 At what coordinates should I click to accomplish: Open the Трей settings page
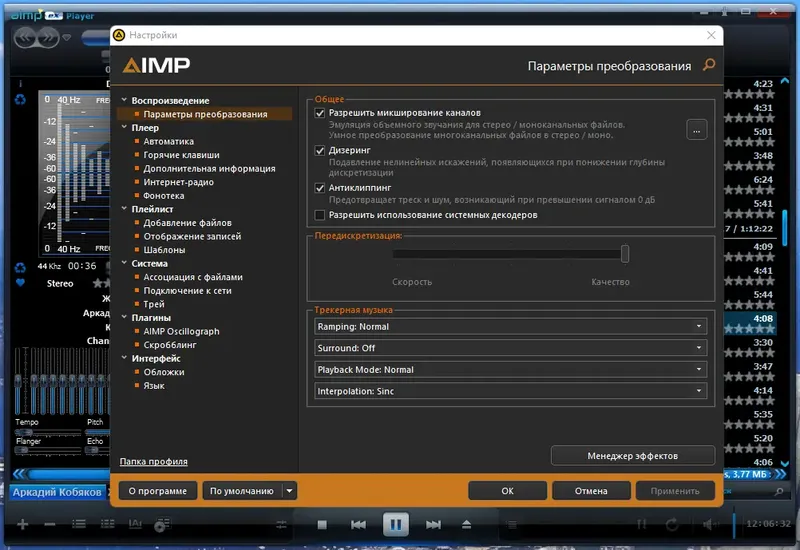[154, 304]
